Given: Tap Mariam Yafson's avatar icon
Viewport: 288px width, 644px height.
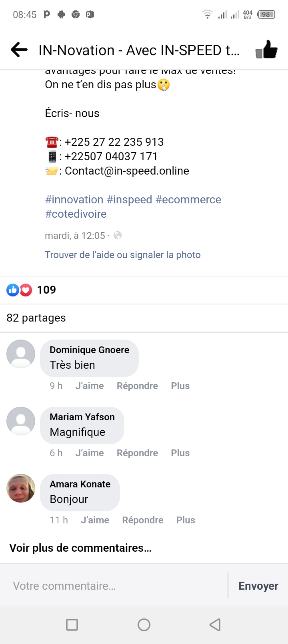Looking at the screenshot, I should click(x=21, y=421).
